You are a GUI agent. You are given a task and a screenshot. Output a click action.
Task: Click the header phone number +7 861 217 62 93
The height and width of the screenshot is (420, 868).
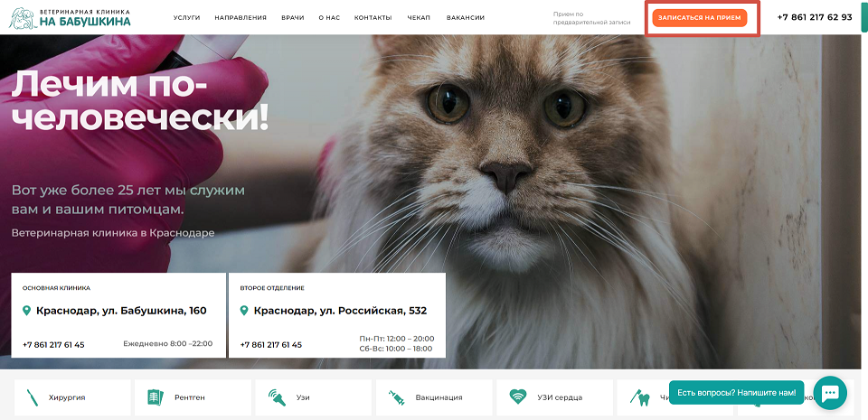click(815, 17)
